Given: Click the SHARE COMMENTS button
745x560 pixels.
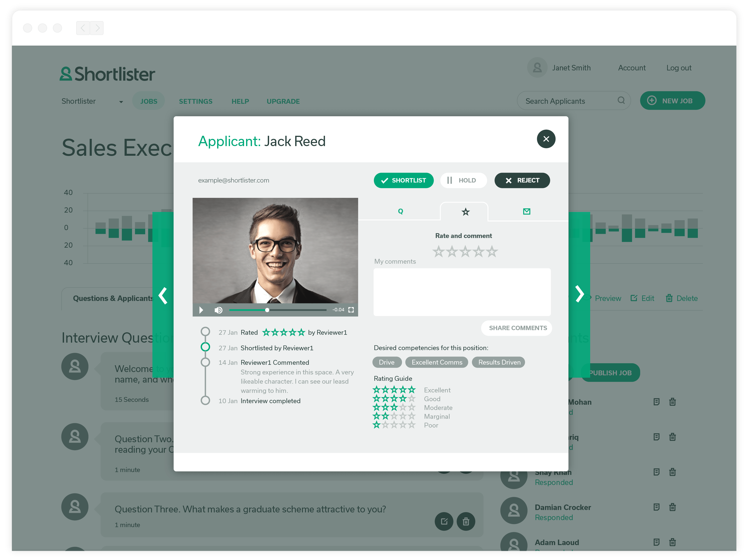Looking at the screenshot, I should [517, 328].
